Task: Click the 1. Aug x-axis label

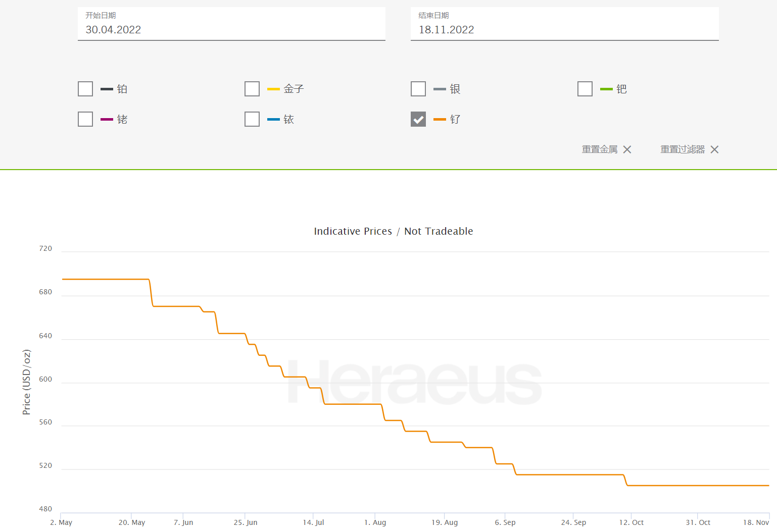Action: [375, 522]
